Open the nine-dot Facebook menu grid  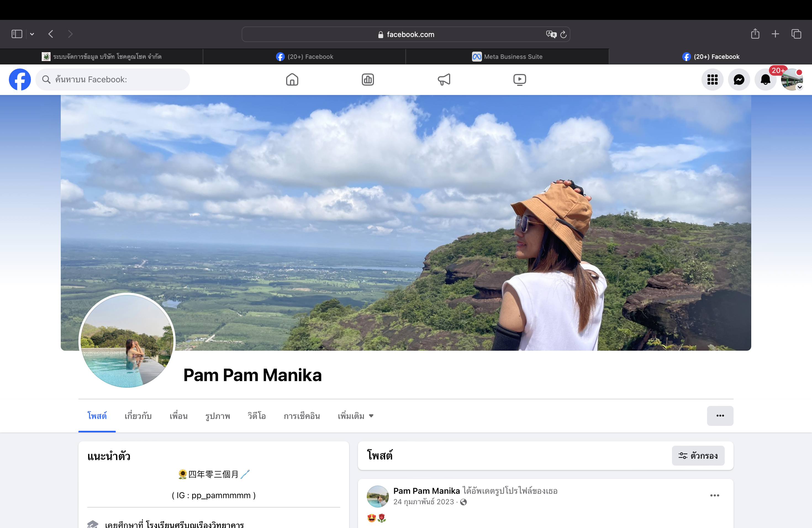pos(712,80)
